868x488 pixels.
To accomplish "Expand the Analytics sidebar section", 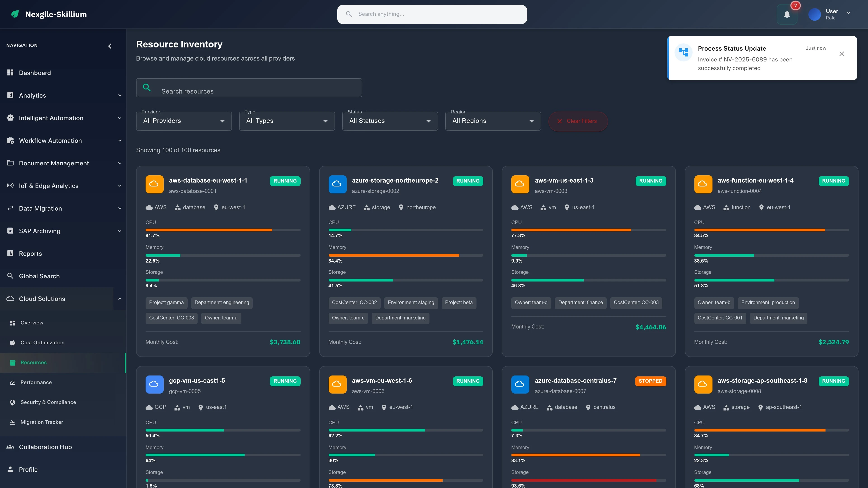I will pos(120,95).
